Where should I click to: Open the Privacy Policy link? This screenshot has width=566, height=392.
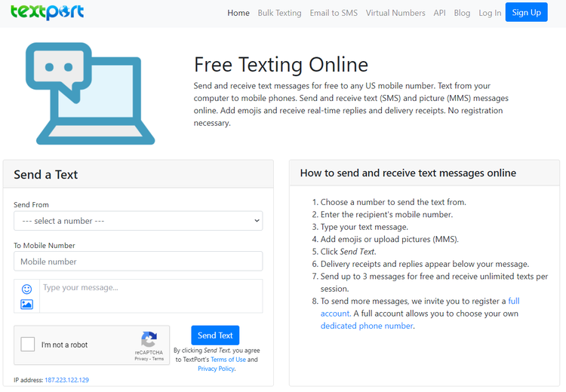[217, 369]
